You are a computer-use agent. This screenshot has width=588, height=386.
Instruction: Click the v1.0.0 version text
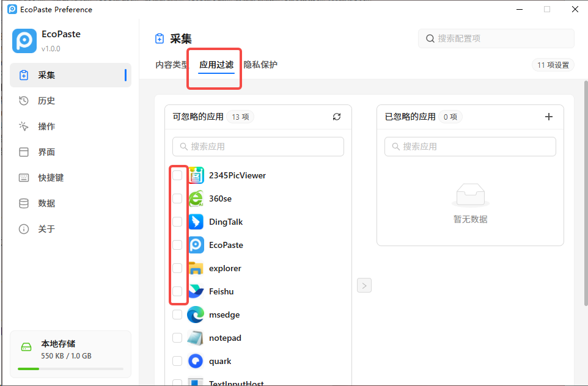(x=51, y=49)
